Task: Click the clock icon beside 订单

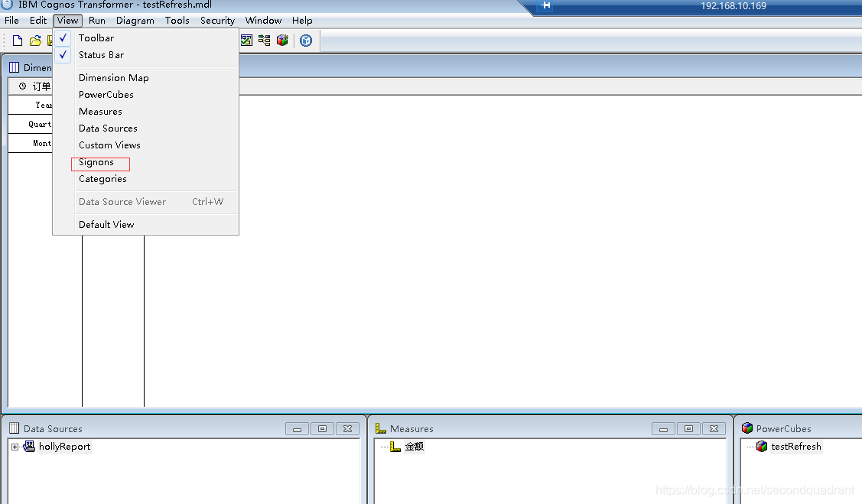Action: pos(22,86)
